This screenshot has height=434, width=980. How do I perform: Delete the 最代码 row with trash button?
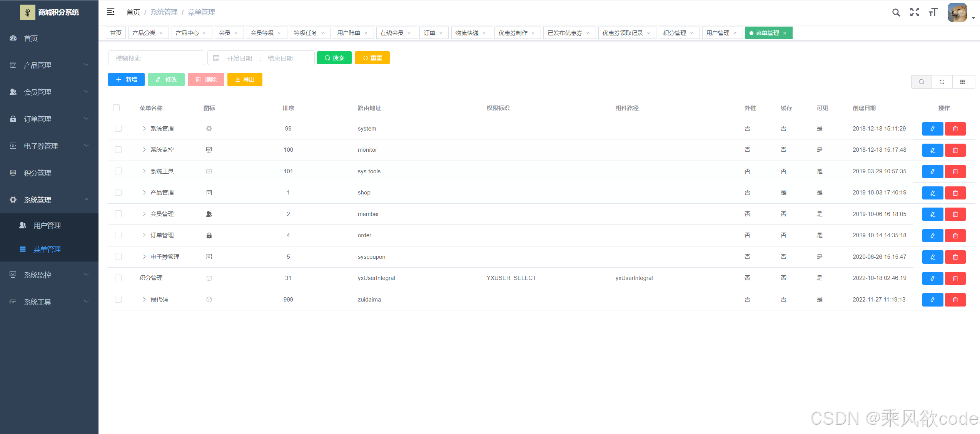955,300
